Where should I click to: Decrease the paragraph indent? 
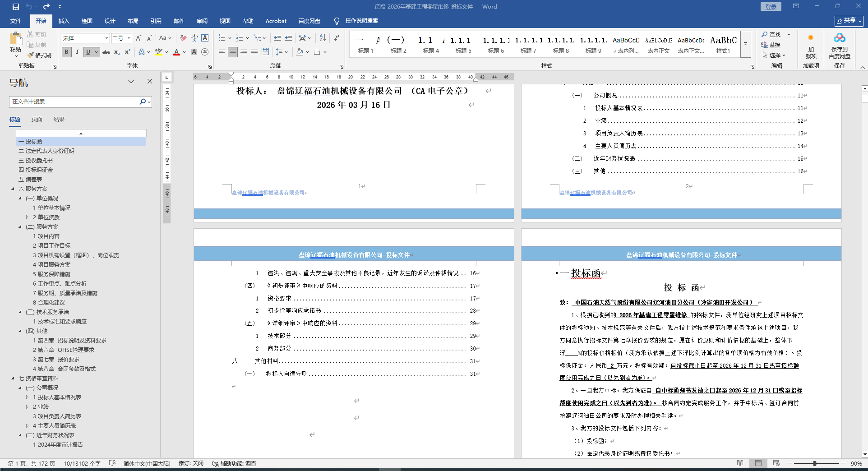coord(277,38)
